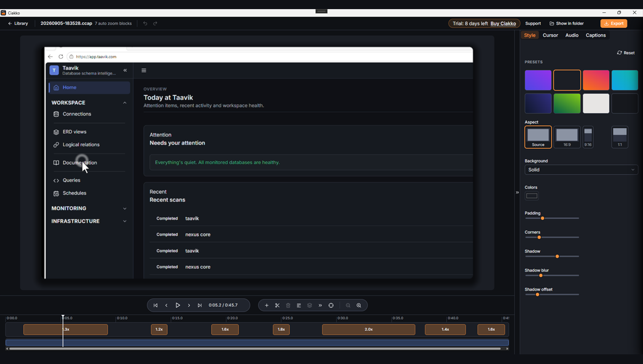Select the dark outlined preset that is selected
Viewport: 643px width, 364px height.
point(567,80)
